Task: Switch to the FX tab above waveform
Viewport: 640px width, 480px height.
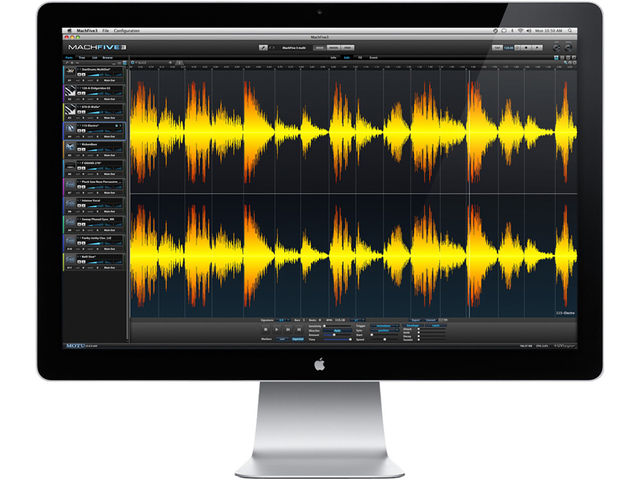Action: pyautogui.click(x=360, y=58)
